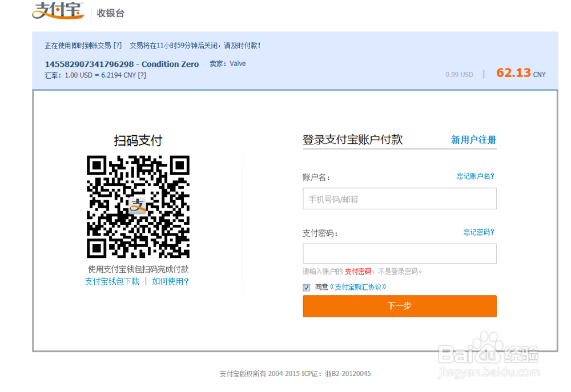Click 忘记密码 to reset payment password
This screenshot has width=571, height=392.
[x=478, y=233]
